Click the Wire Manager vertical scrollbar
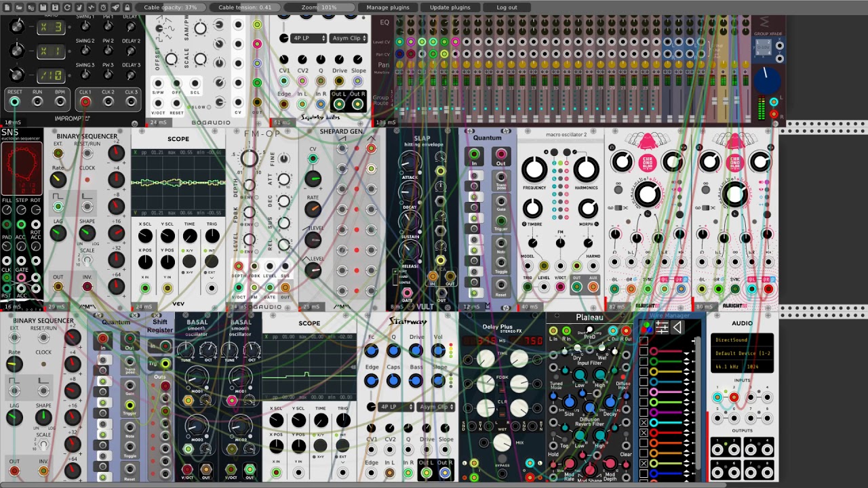Image resolution: width=868 pixels, height=488 pixels. [x=698, y=403]
